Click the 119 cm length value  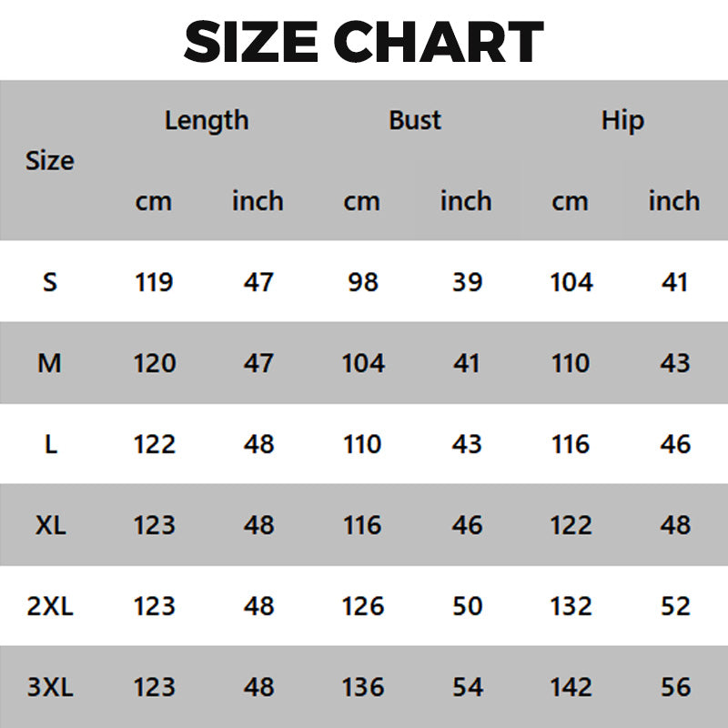[x=154, y=282]
